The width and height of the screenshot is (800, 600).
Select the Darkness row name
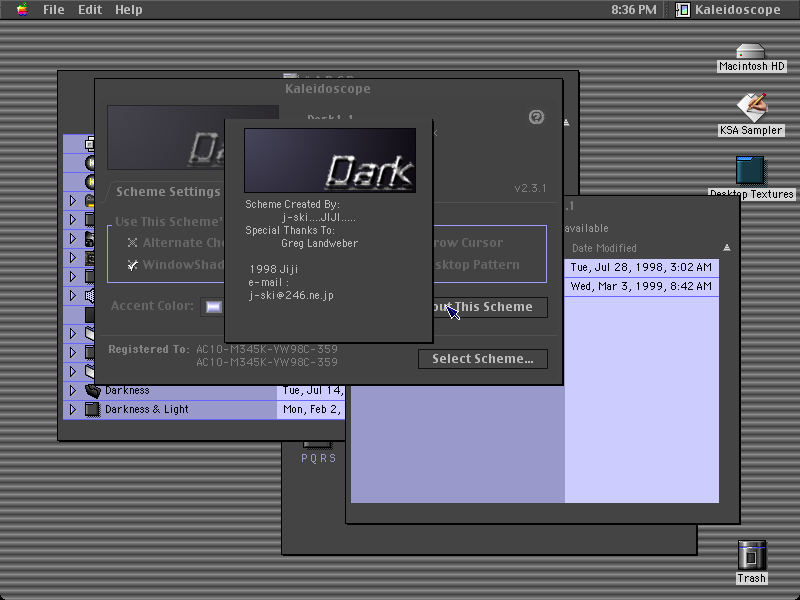[x=127, y=391]
